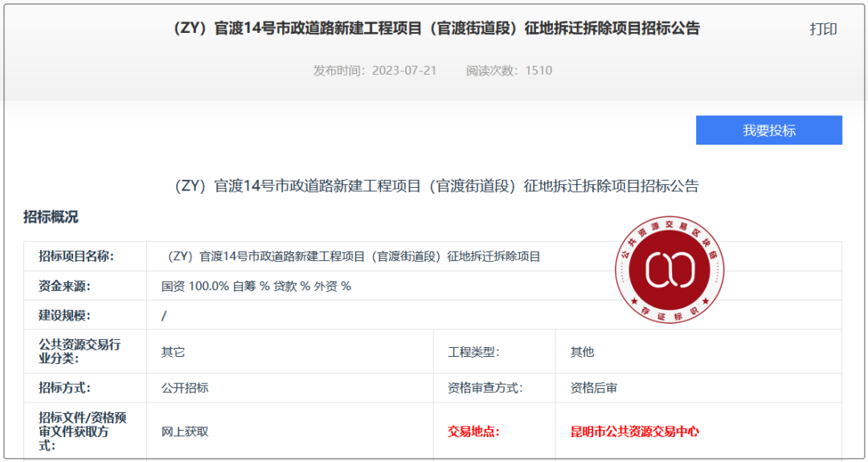868x462 pixels.
Task: Select the centered announcement title above 招标概况
Action: pyautogui.click(x=436, y=186)
